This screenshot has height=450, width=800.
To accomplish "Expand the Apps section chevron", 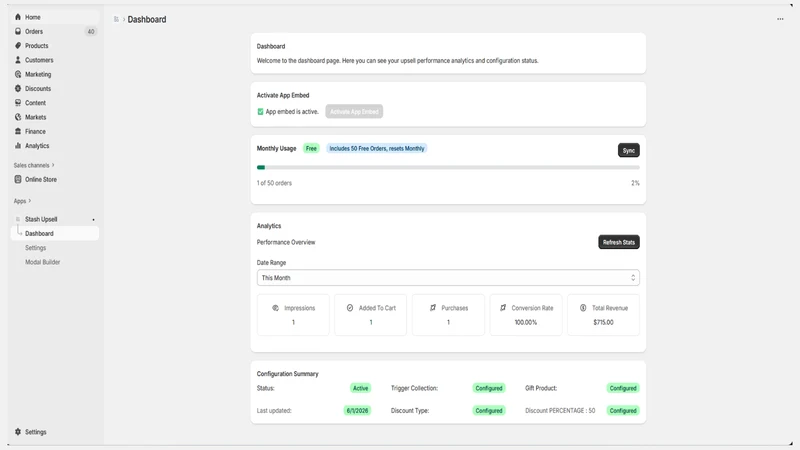I will [x=30, y=201].
